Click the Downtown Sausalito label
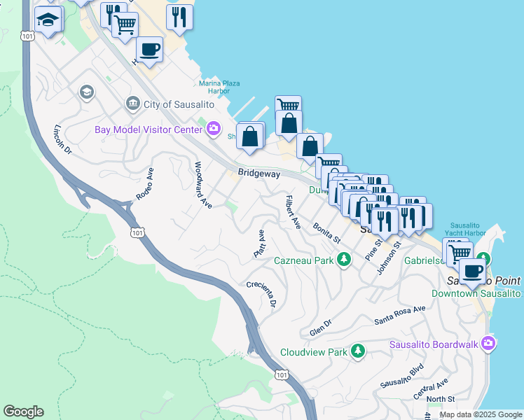 476,293
